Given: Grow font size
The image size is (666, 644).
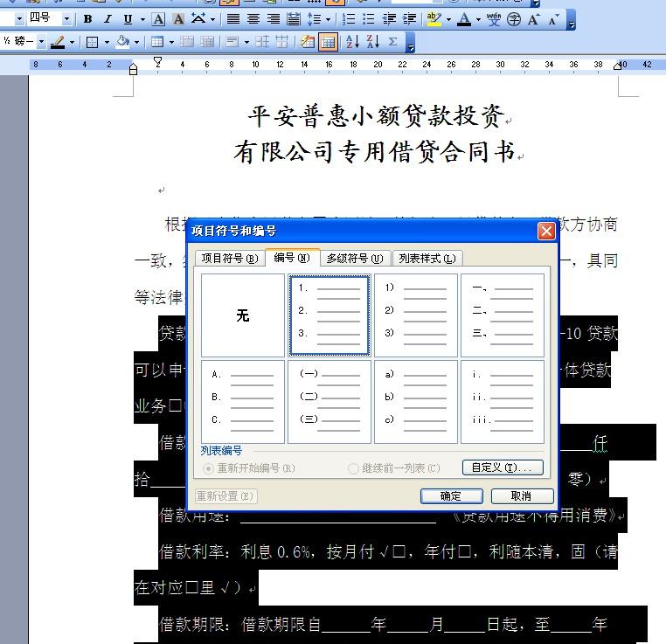Looking at the screenshot, I should point(533,19).
